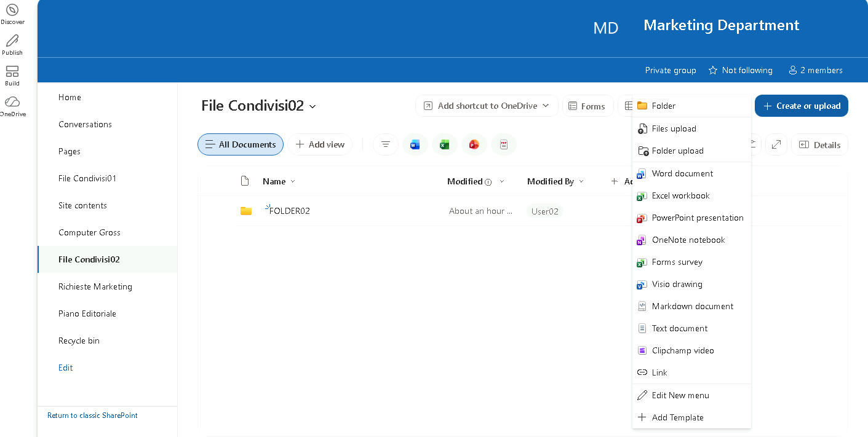Open the FOLDER02 folder name
The height and width of the screenshot is (437, 868).
[290, 211]
